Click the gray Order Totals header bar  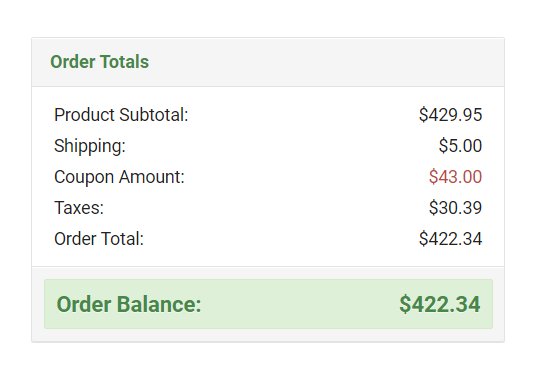click(x=268, y=62)
